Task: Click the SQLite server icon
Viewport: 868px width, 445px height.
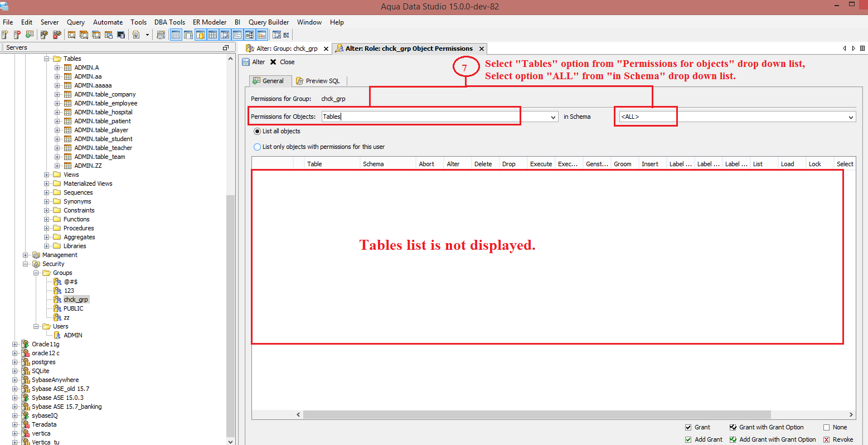Action: click(25, 371)
